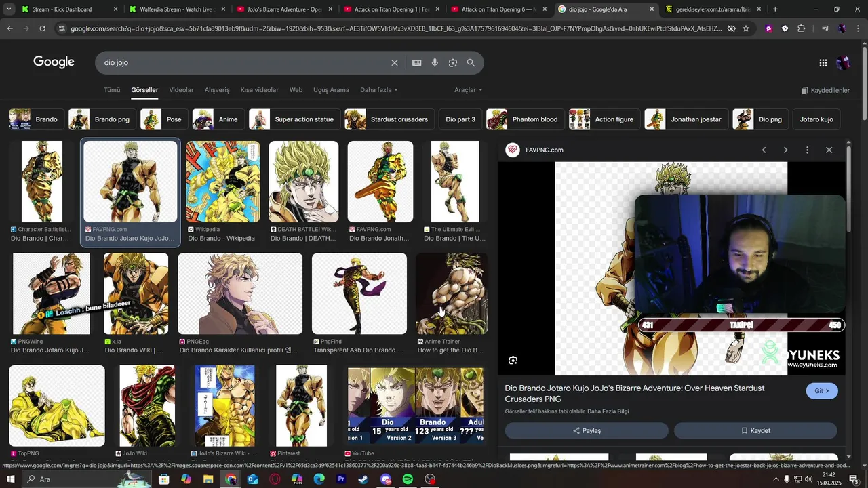Viewport: 868px width, 488px height.
Task: Open the 'Araçlar' tools dropdown
Action: 468,90
